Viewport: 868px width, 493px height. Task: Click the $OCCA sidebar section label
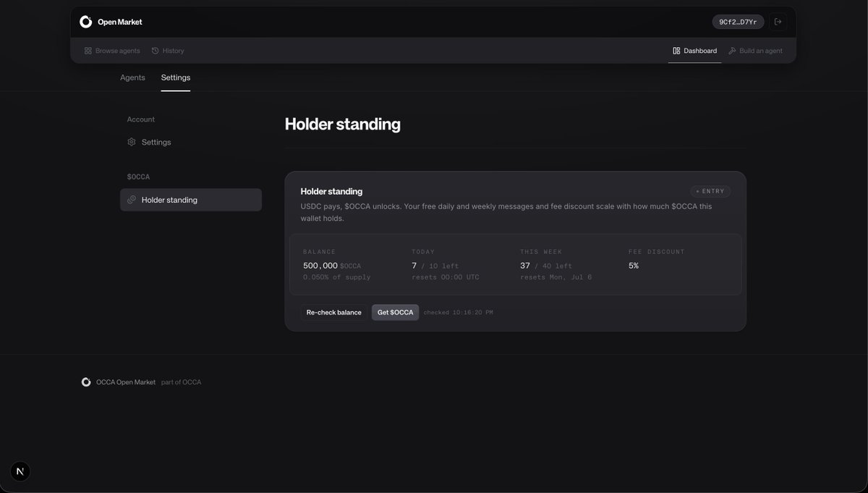tap(138, 177)
